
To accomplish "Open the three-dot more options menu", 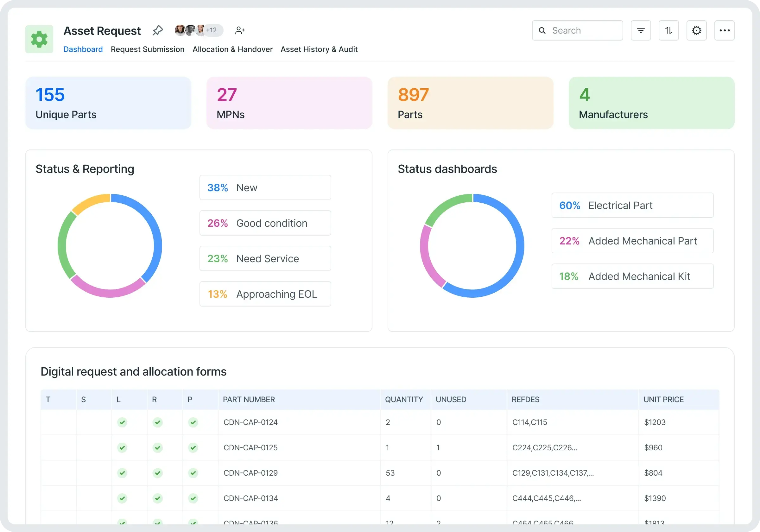I will [724, 30].
